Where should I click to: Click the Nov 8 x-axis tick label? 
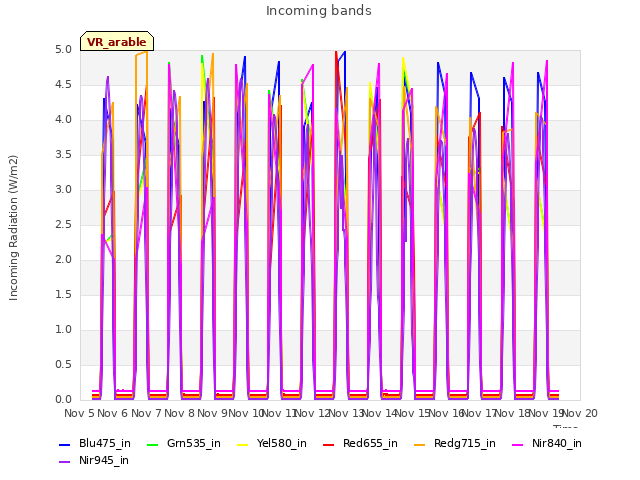[180, 413]
